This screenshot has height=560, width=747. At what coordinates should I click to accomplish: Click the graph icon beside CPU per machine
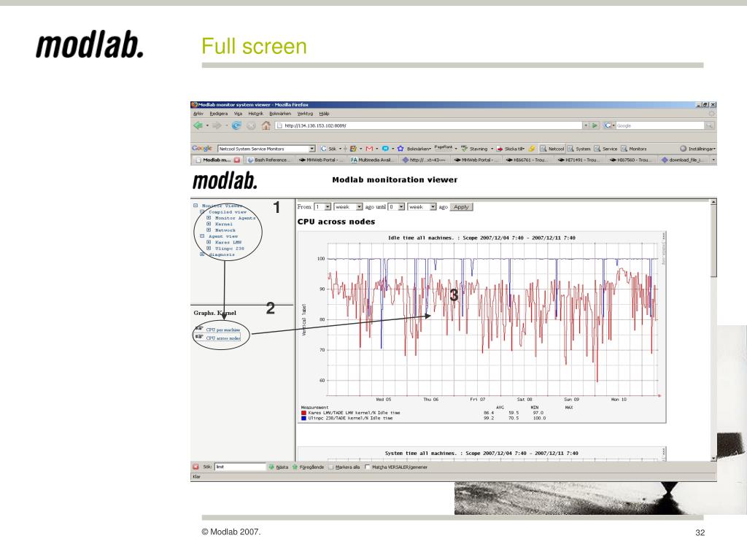(x=199, y=329)
